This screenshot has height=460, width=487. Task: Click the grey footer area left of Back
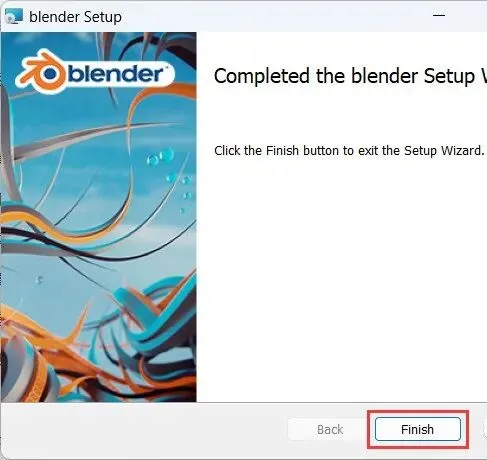tap(143, 429)
